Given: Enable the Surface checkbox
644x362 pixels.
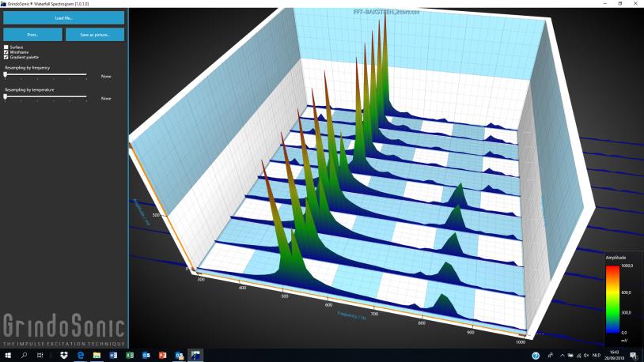Looking at the screenshot, I should click(x=6, y=47).
